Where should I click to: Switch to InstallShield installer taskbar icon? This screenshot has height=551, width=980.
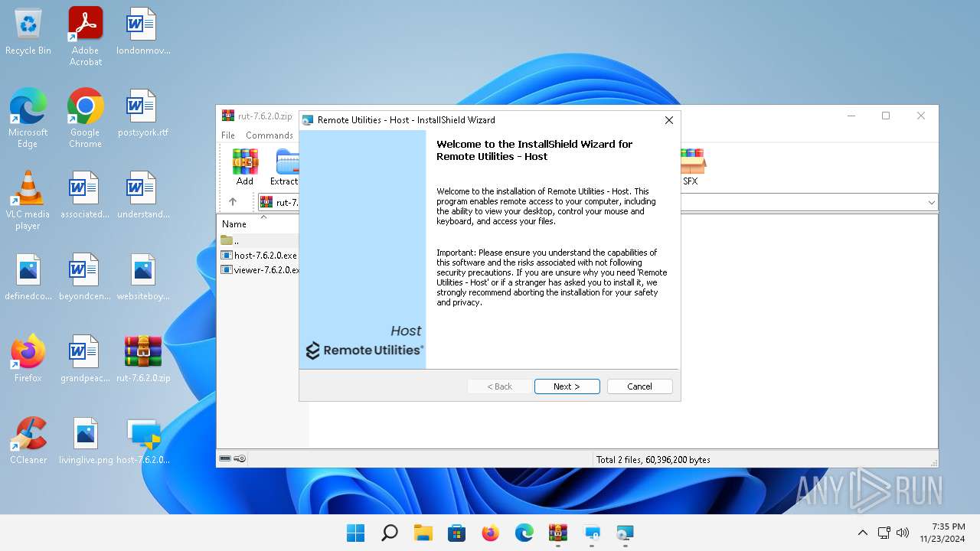tap(626, 533)
